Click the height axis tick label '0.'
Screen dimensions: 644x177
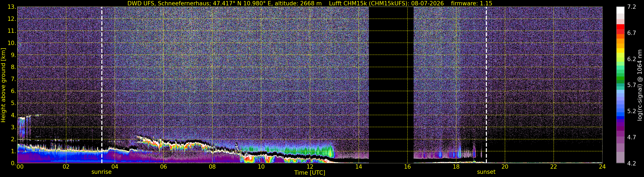(x=13, y=163)
